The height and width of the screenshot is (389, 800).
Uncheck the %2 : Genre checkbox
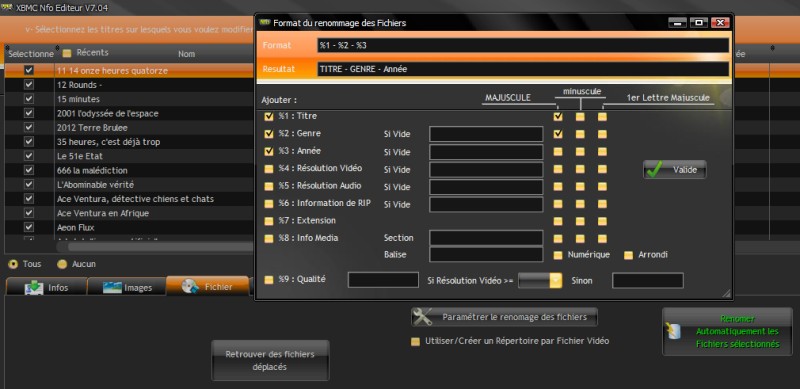(x=268, y=134)
